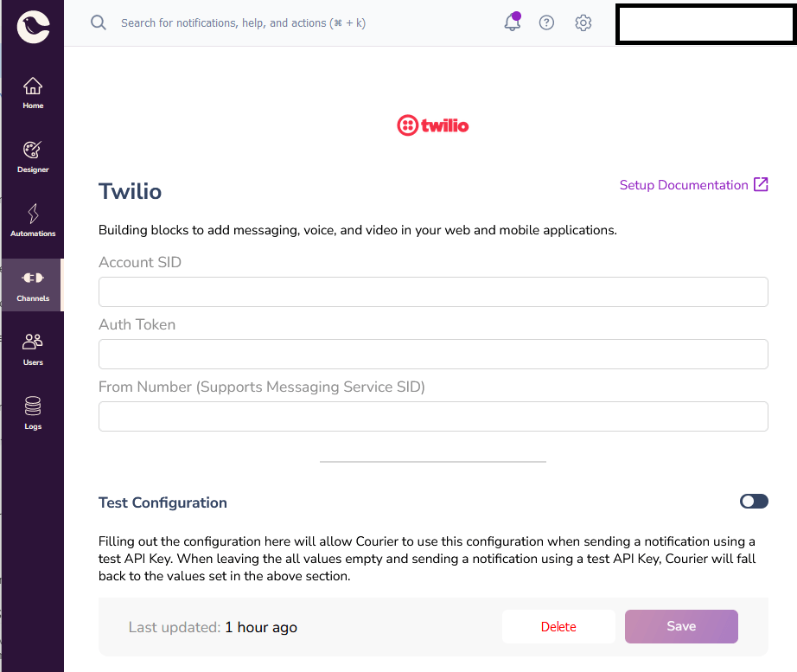Select the Channels icon in the sidebar
The width and height of the screenshot is (797, 672).
32,284
